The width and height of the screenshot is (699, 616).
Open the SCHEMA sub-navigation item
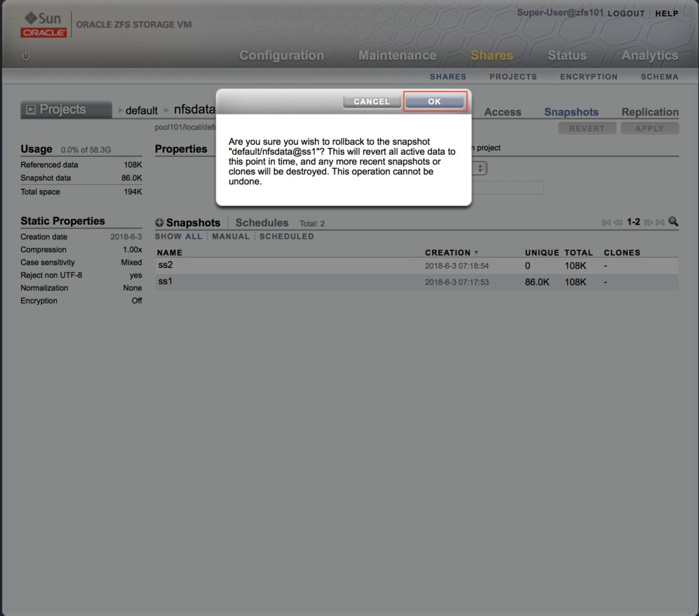coord(660,76)
